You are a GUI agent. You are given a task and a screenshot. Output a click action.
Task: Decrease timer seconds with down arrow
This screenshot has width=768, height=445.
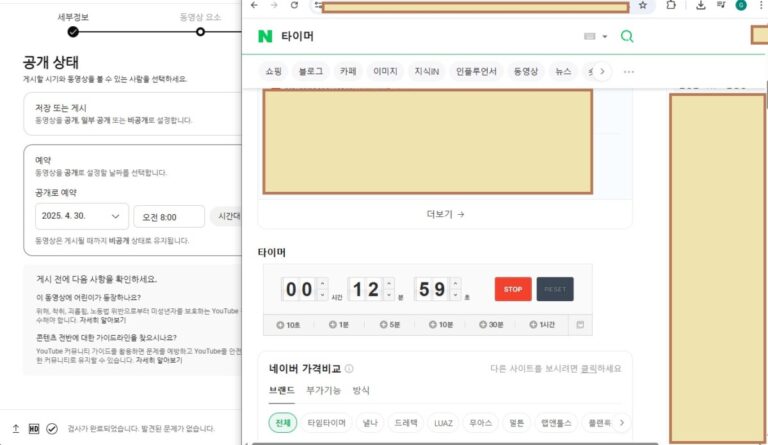456,295
